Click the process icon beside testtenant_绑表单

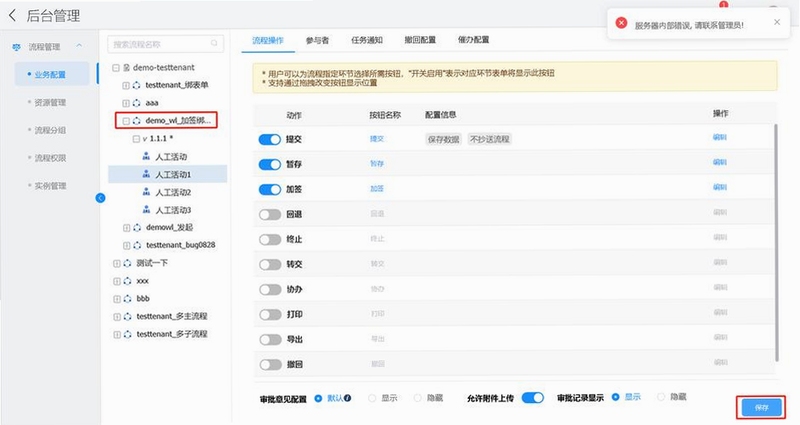136,85
